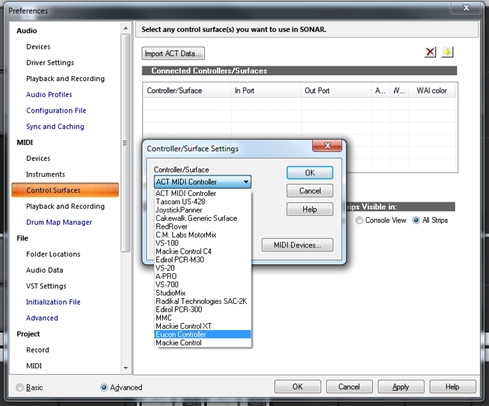Open MIDI Playback and Recording page
This screenshot has height=406, width=489.
(x=65, y=206)
